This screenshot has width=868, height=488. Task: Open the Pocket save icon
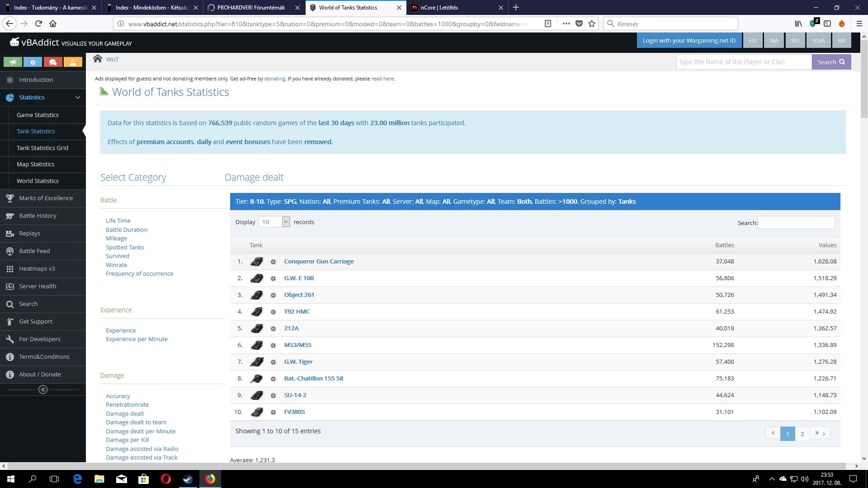click(579, 23)
